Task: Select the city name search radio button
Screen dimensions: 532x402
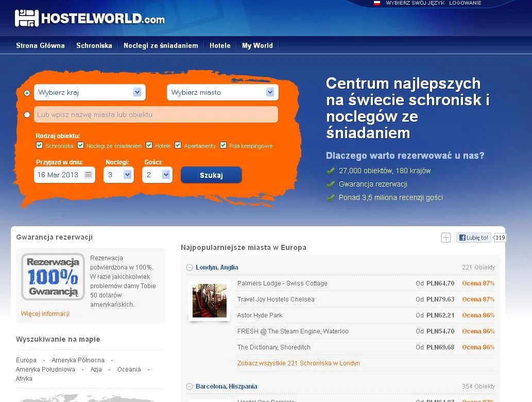Action: click(x=27, y=115)
